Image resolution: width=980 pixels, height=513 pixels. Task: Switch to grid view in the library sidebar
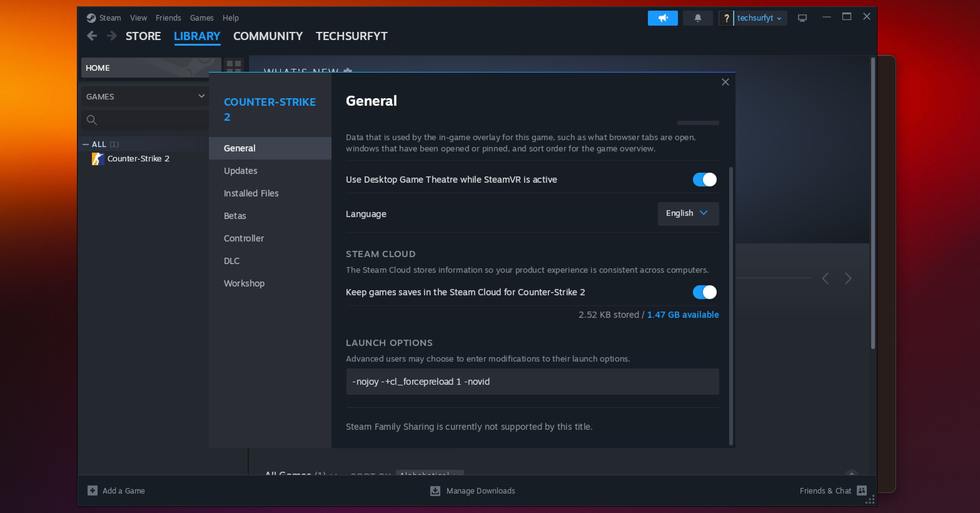point(233,65)
